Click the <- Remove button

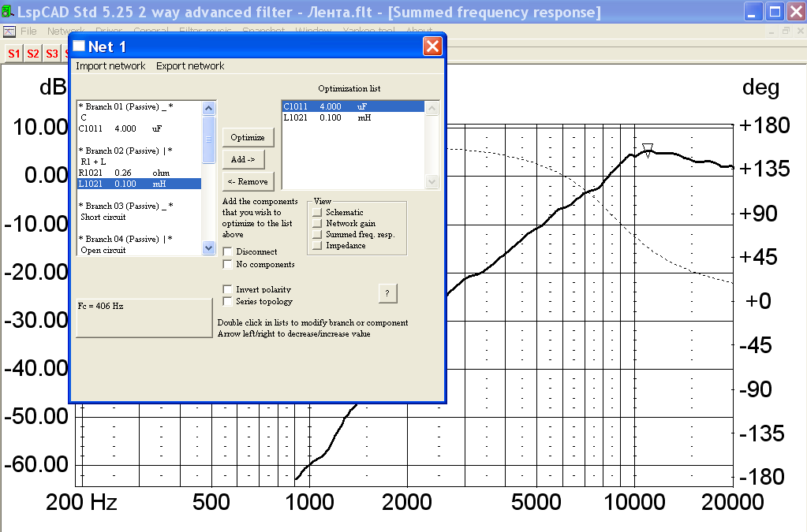click(x=248, y=181)
